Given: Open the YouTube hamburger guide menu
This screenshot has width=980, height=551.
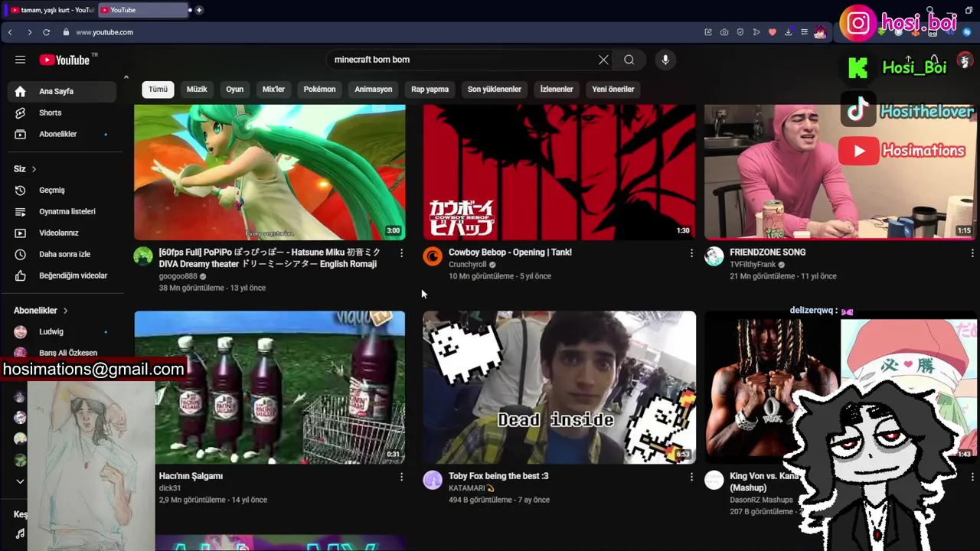Looking at the screenshot, I should (x=20, y=60).
